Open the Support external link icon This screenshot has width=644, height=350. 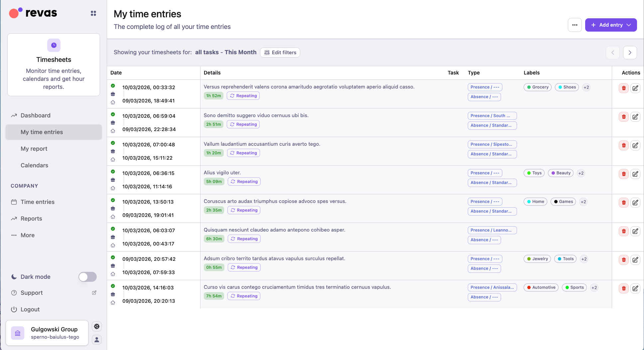point(94,293)
